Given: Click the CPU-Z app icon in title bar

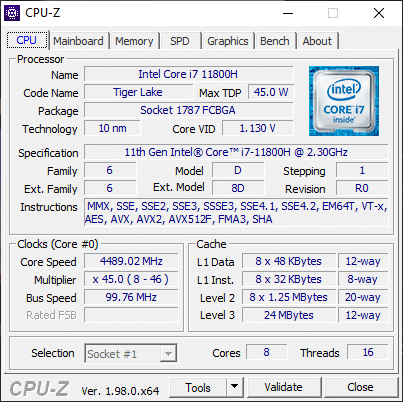Looking at the screenshot, I should [x=12, y=13].
